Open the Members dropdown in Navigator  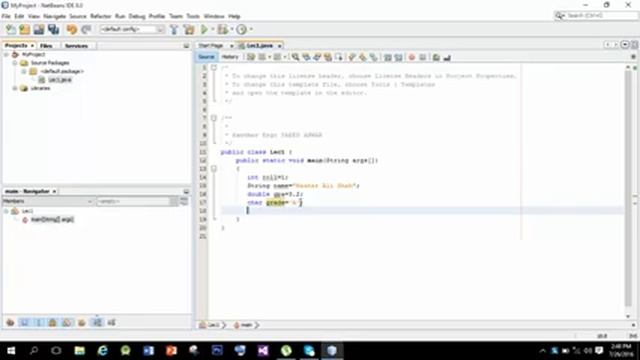click(48, 201)
